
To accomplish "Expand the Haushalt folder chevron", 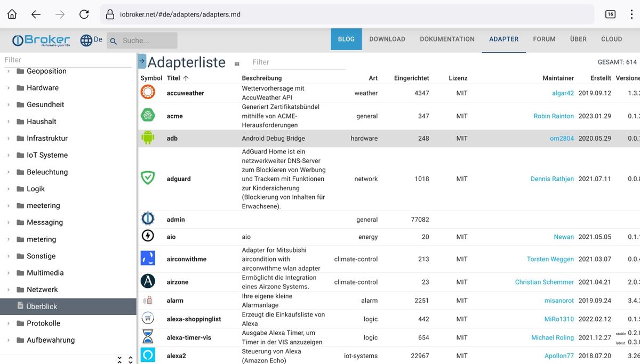I will [9, 122].
